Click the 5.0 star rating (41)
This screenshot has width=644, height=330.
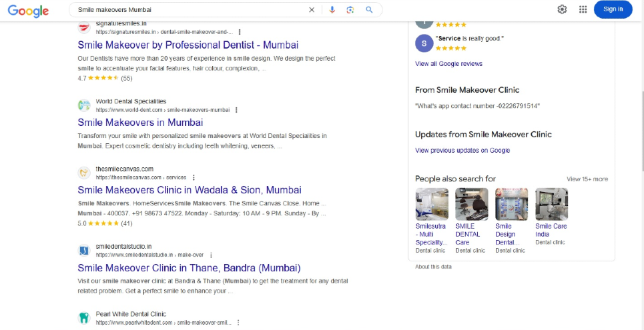105,224
